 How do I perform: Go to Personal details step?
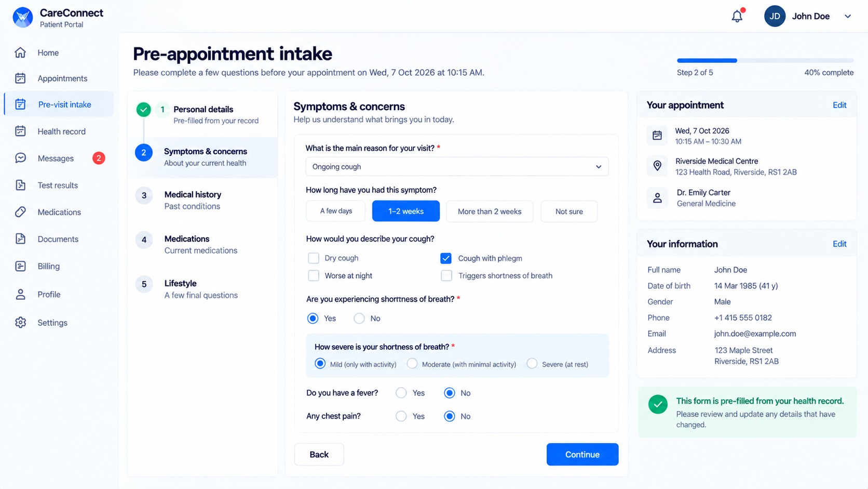pos(202,115)
